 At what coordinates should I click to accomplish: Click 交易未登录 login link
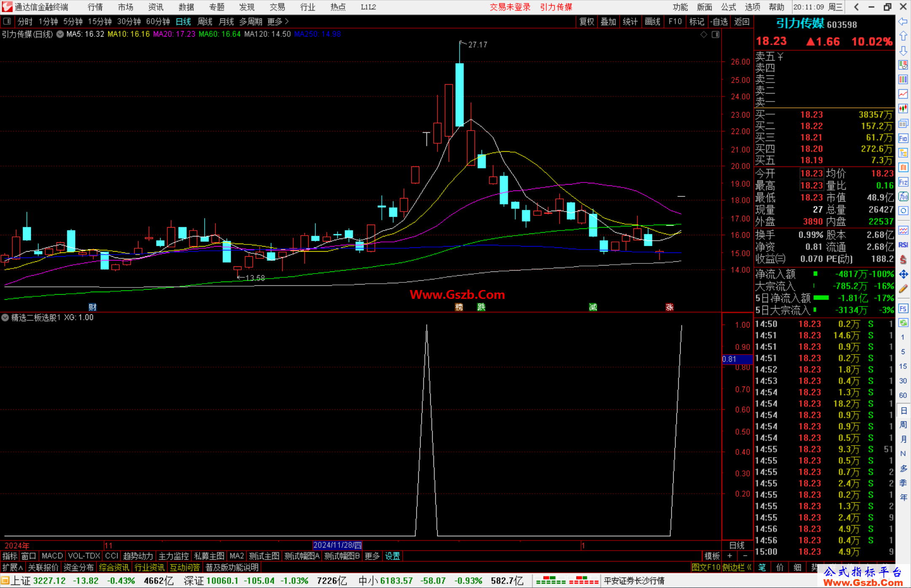(x=510, y=7)
